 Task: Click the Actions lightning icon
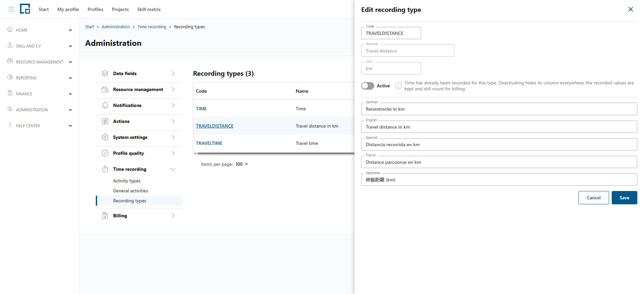point(105,121)
